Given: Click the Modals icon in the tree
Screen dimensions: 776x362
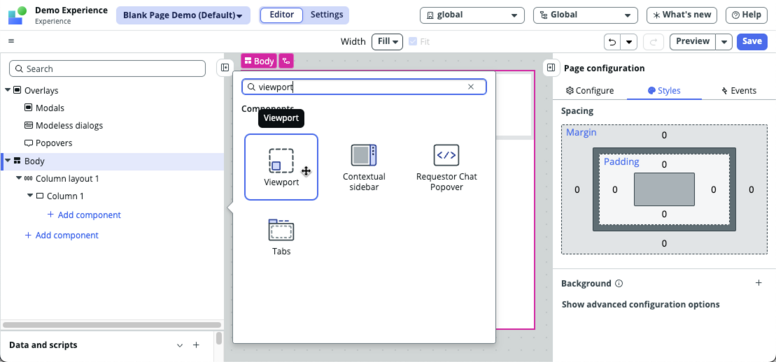Looking at the screenshot, I should 29,107.
